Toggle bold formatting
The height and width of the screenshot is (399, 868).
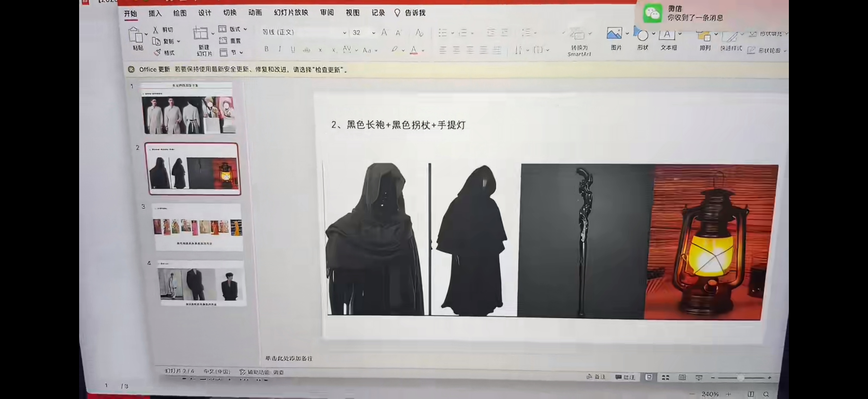(x=266, y=49)
